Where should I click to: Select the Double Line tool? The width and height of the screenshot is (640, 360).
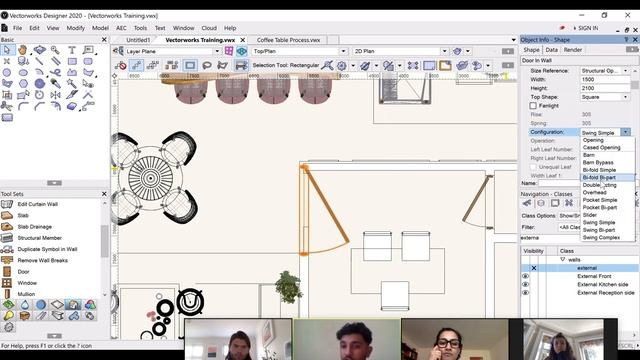click(56, 61)
